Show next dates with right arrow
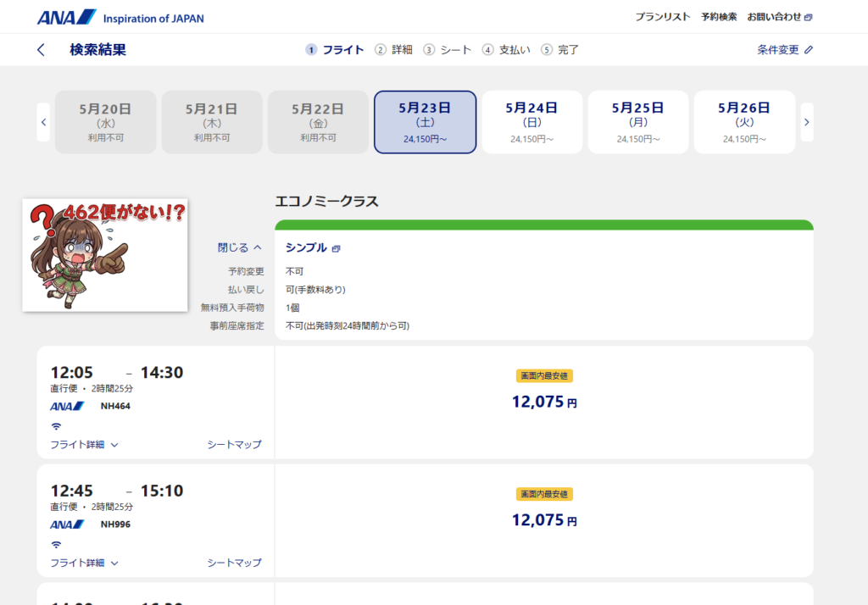Viewport: 868px width, 605px height. click(806, 122)
